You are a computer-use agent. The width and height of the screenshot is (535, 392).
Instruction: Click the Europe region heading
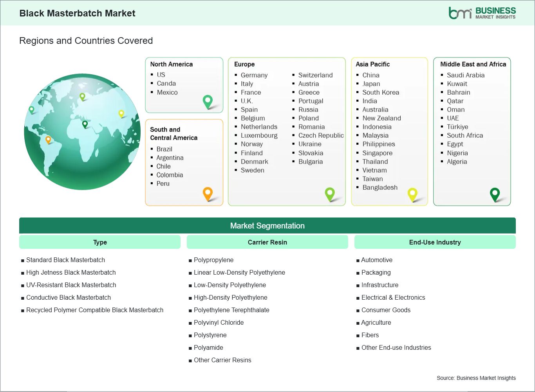[244, 64]
